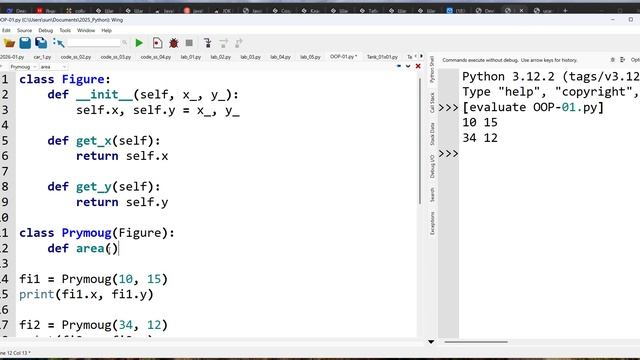Open the Help menu
The width and height of the screenshot is (640, 360).
click(107, 31)
